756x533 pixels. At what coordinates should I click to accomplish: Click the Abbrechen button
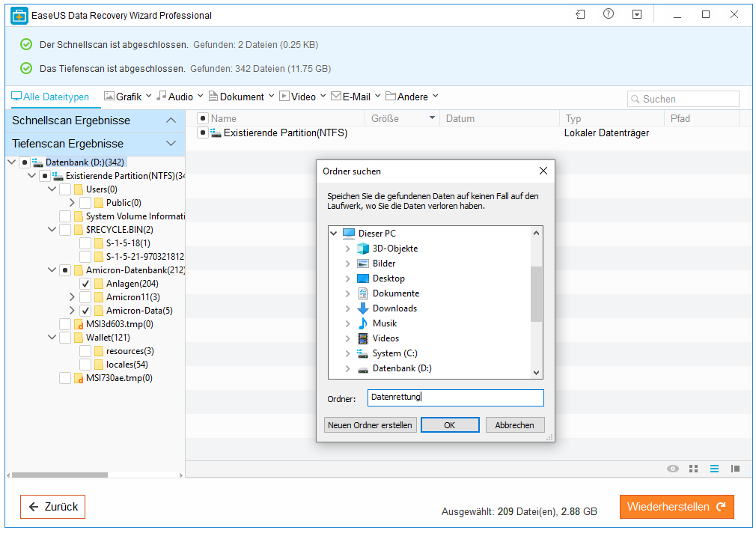click(x=515, y=425)
